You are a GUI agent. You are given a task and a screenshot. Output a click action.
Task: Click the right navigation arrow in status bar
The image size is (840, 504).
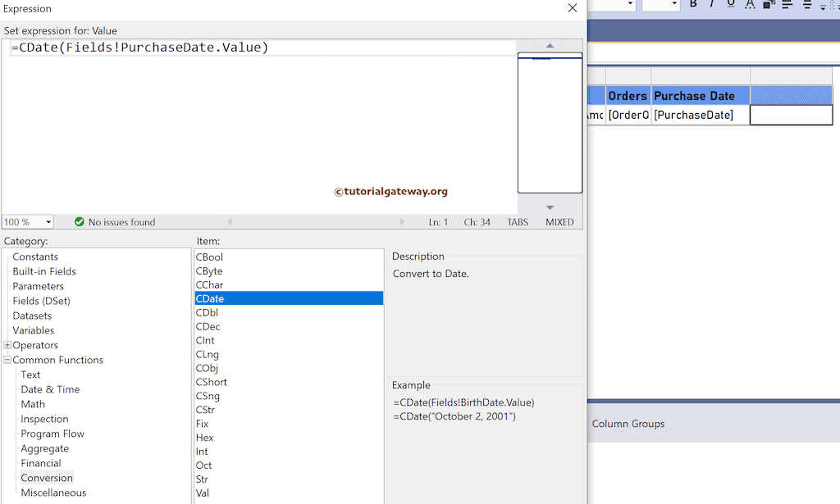(x=402, y=221)
